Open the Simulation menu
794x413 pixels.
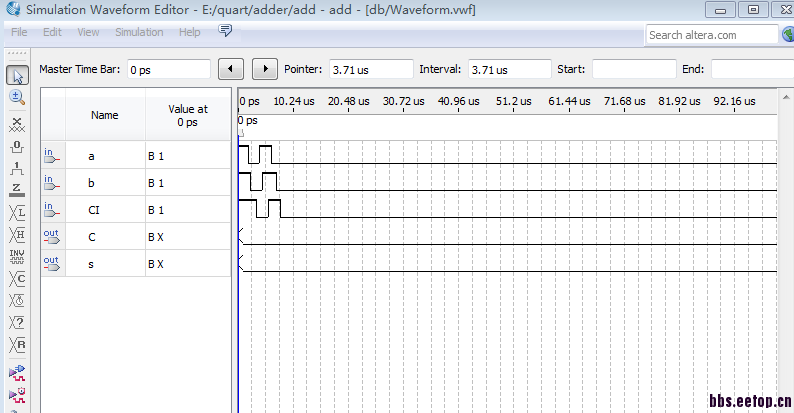139,32
